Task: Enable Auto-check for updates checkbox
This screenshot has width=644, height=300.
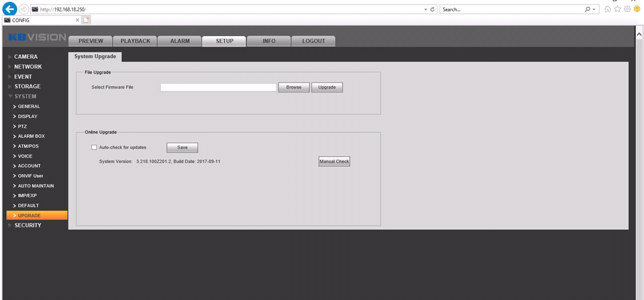Action: 94,147
